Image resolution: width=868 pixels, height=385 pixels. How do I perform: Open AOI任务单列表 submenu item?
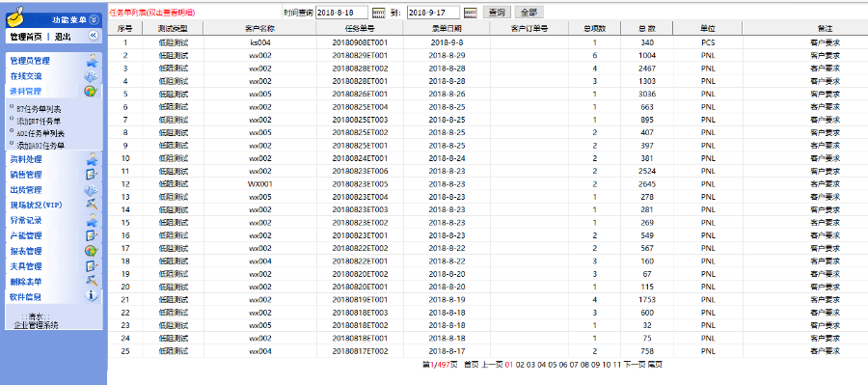(x=41, y=133)
